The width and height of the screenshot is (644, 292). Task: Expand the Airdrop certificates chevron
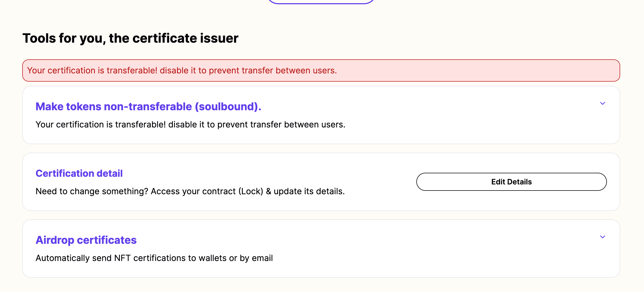pos(602,237)
